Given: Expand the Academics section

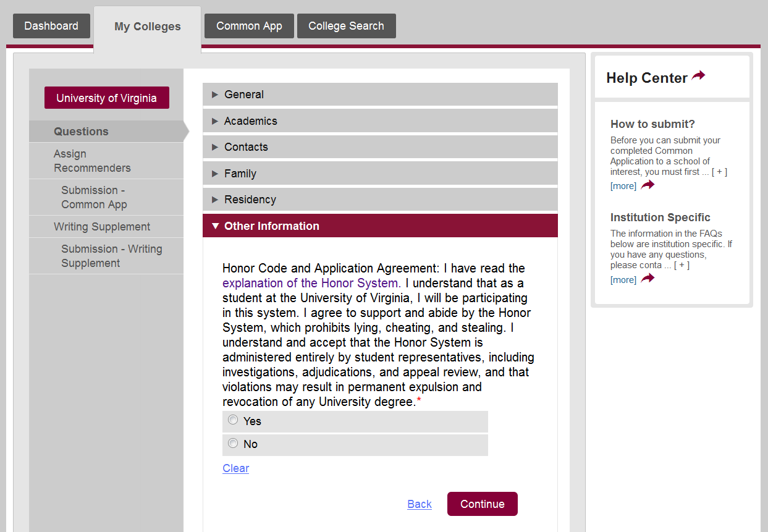Looking at the screenshot, I should click(x=380, y=121).
